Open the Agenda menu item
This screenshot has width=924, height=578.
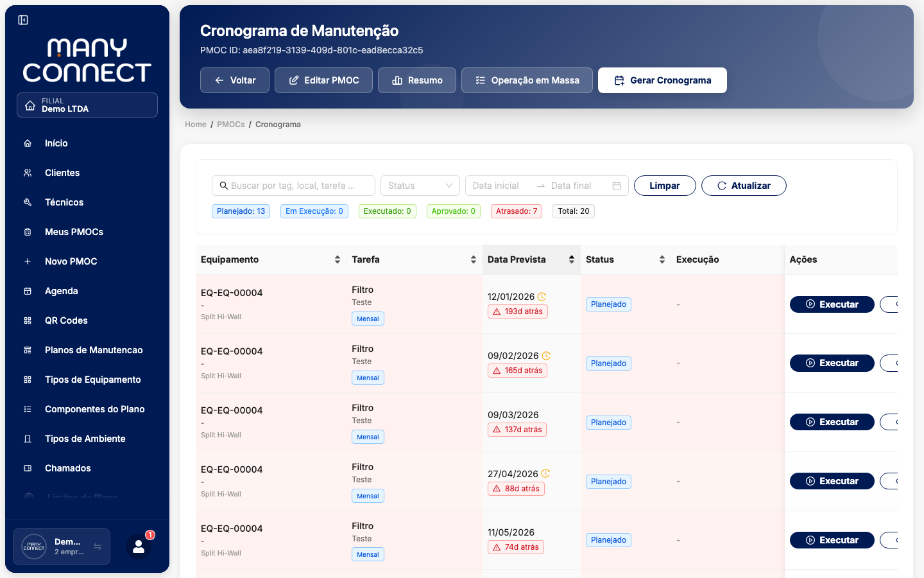pos(87,291)
